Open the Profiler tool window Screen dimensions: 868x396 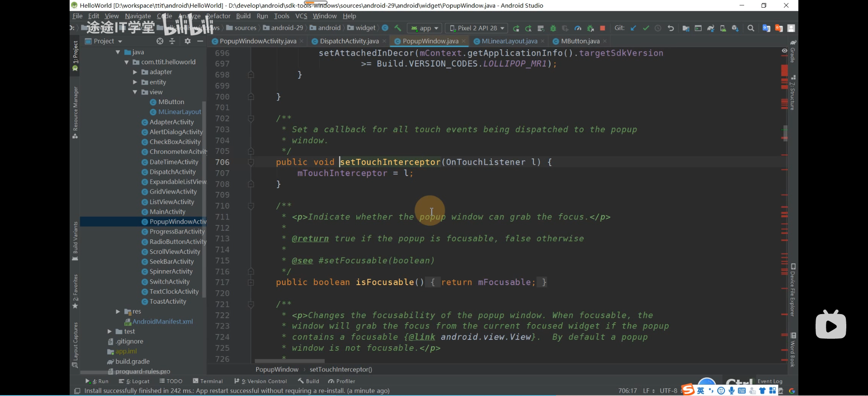click(341, 381)
